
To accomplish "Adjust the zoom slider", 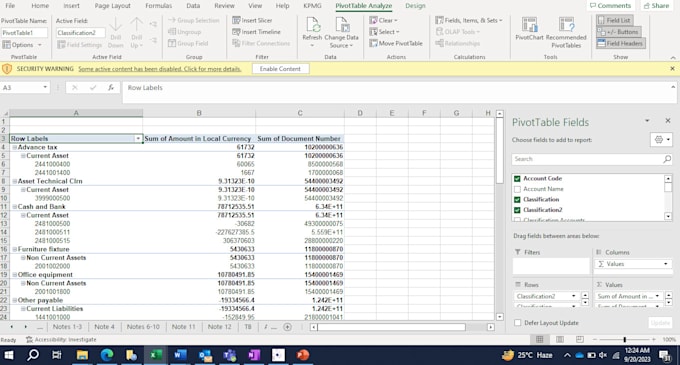I will pyautogui.click(x=624, y=339).
